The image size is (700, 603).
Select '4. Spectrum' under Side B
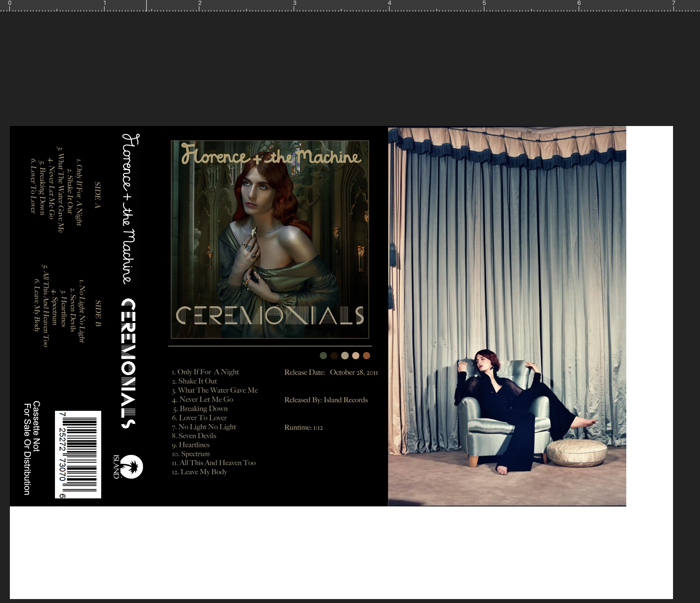pyautogui.click(x=54, y=307)
